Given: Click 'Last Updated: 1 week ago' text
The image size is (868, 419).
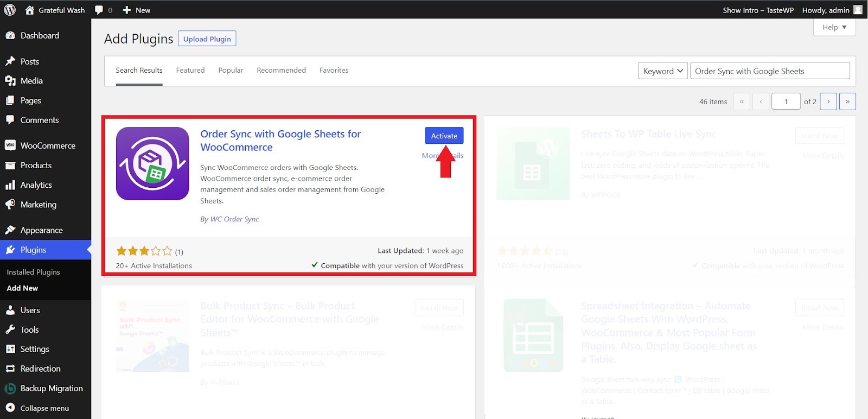Looking at the screenshot, I should tap(420, 251).
